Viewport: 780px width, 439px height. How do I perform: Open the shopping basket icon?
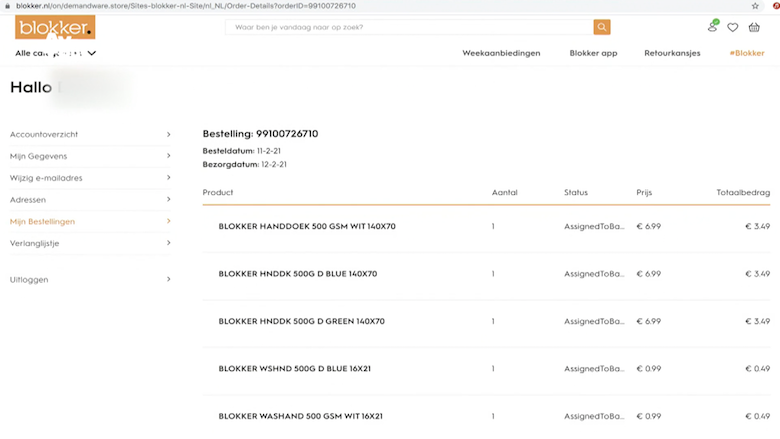click(x=754, y=27)
